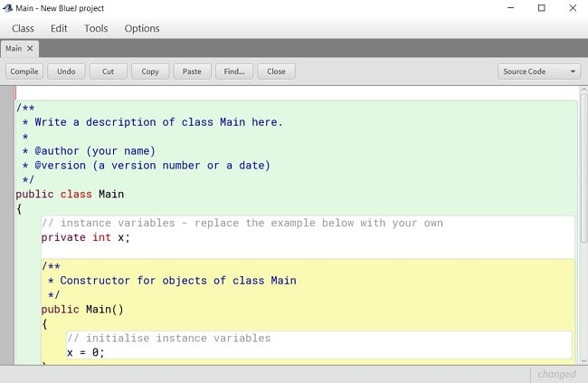Screen dimensions: 588x383
Task: Click the Cut toolbar button
Action: point(109,72)
